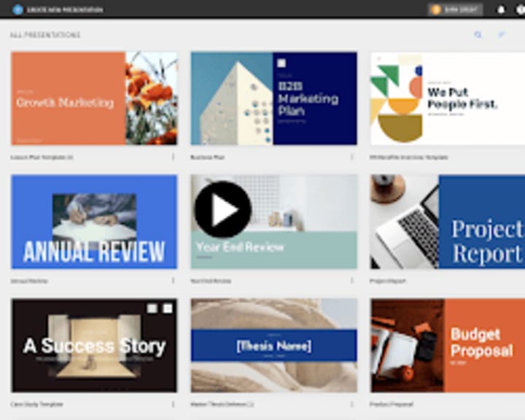525x420 pixels.
Task: Click the search magnifier icon
Action: [x=478, y=34]
